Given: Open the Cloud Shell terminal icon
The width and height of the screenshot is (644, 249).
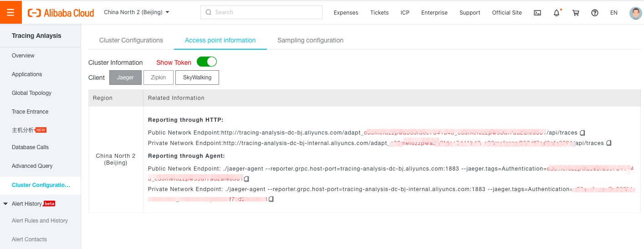Looking at the screenshot, I should [x=537, y=13].
